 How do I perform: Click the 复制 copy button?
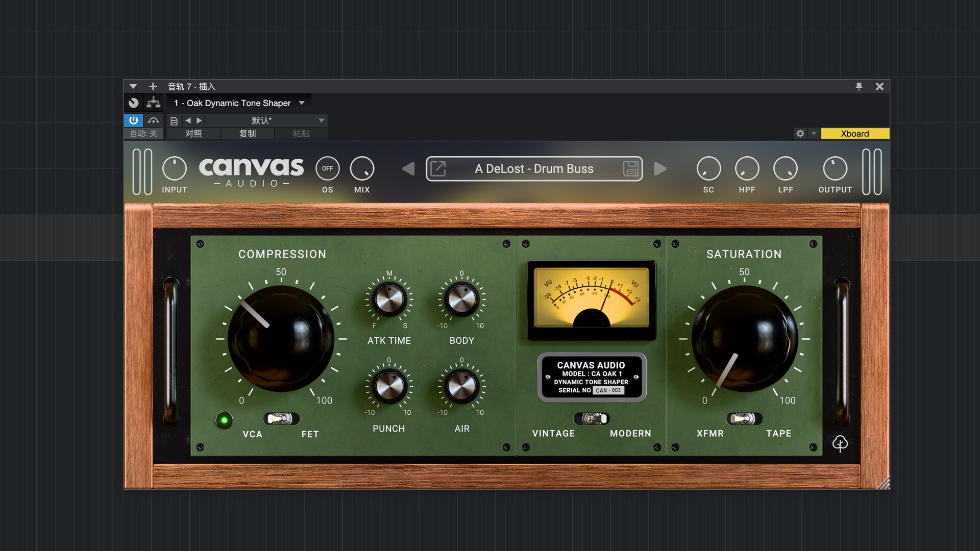[248, 134]
